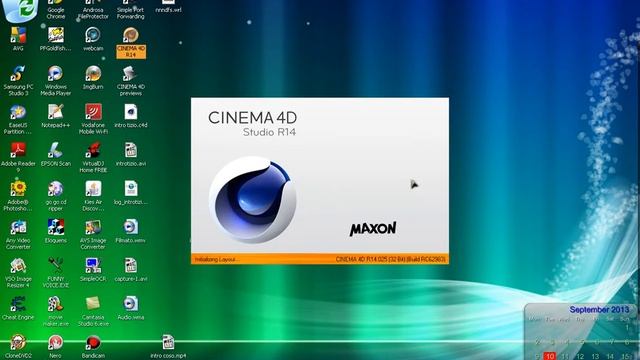This screenshot has width=640, height=360.
Task: Select the Audio.wma file icon
Action: pos(131,308)
